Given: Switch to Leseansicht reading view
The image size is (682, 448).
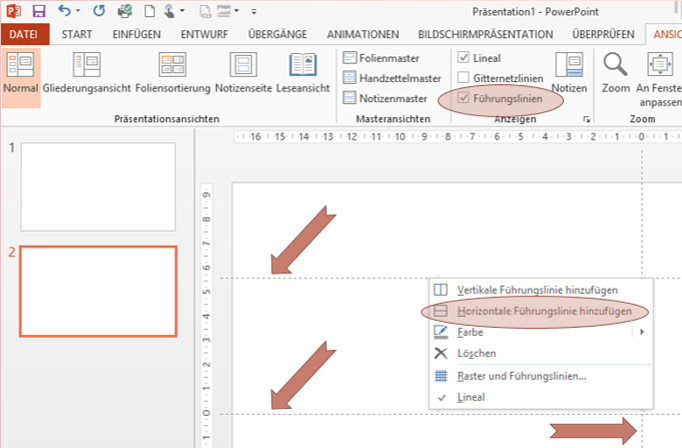Looking at the screenshot, I should coord(303,75).
